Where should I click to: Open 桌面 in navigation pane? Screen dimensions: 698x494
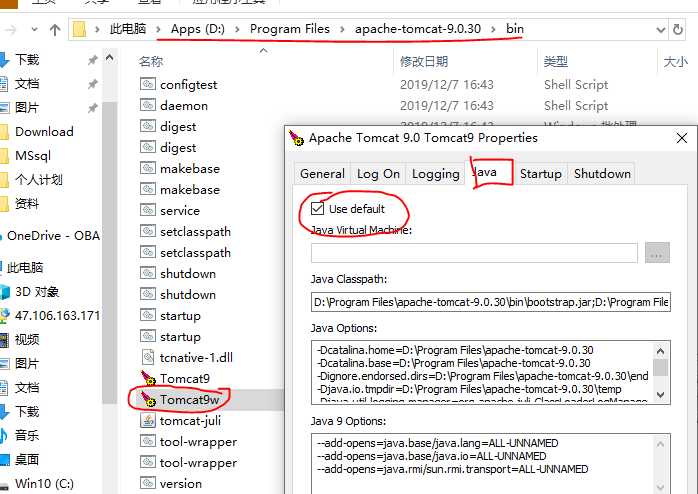(x=27, y=459)
